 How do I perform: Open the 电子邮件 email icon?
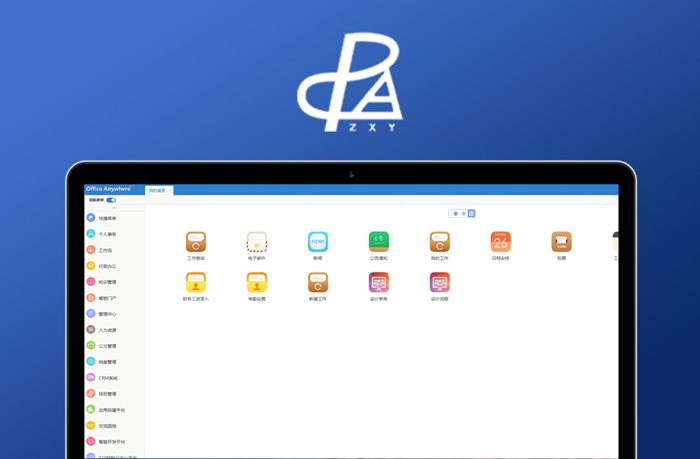[257, 242]
